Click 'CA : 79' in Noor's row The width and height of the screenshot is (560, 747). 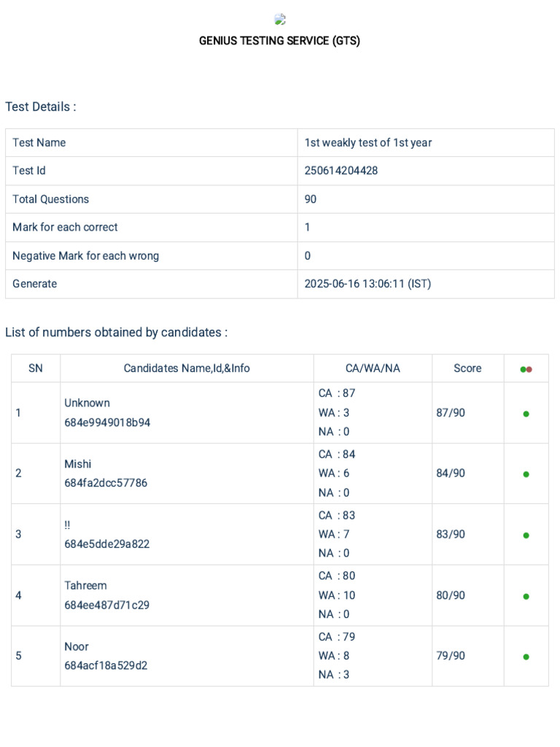337,636
